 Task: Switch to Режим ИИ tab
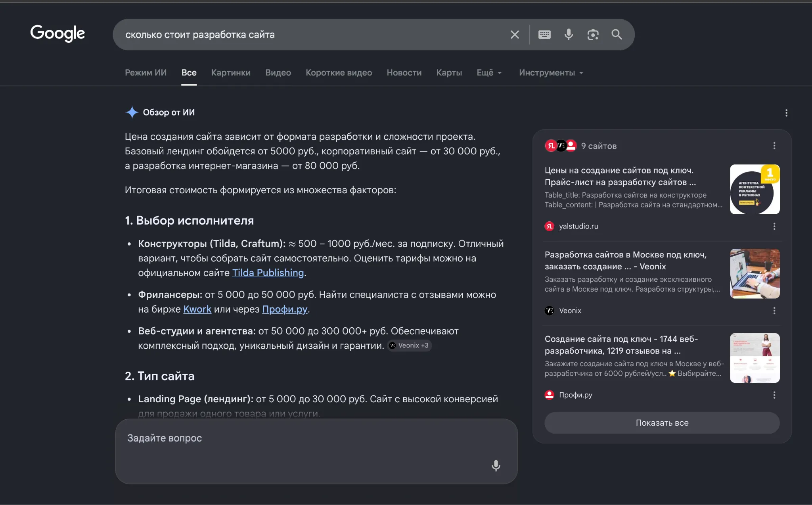(x=146, y=73)
